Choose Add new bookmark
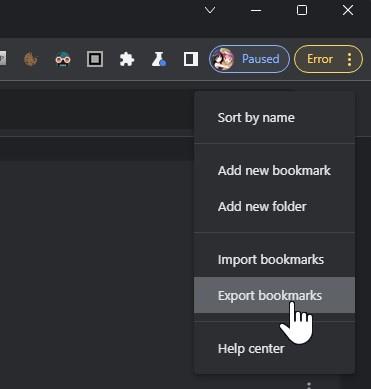 274,170
